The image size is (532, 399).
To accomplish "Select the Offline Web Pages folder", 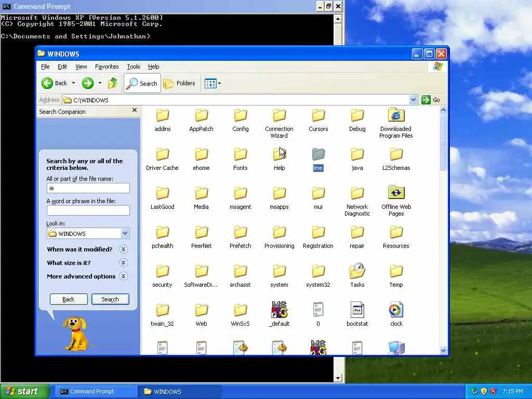I will (x=396, y=201).
